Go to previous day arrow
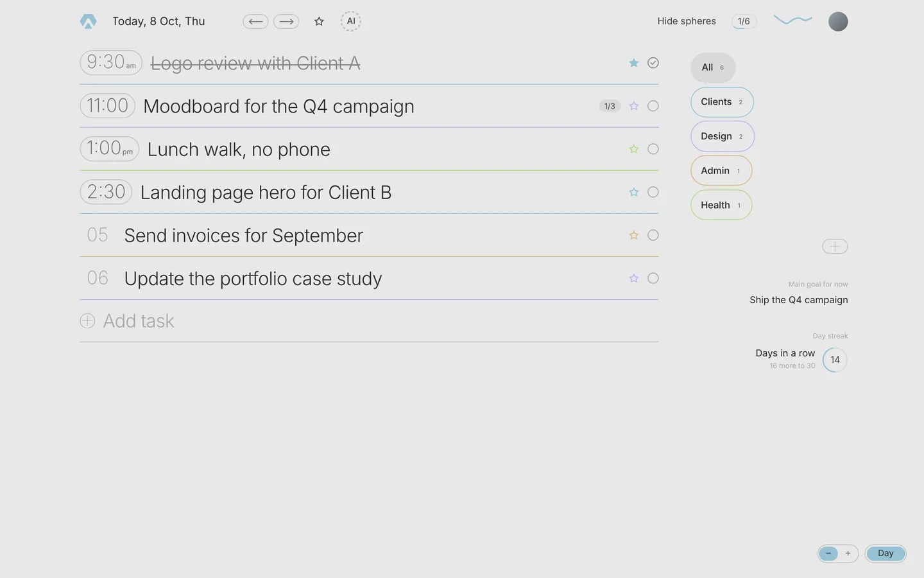This screenshot has width=924, height=578. 255,22
